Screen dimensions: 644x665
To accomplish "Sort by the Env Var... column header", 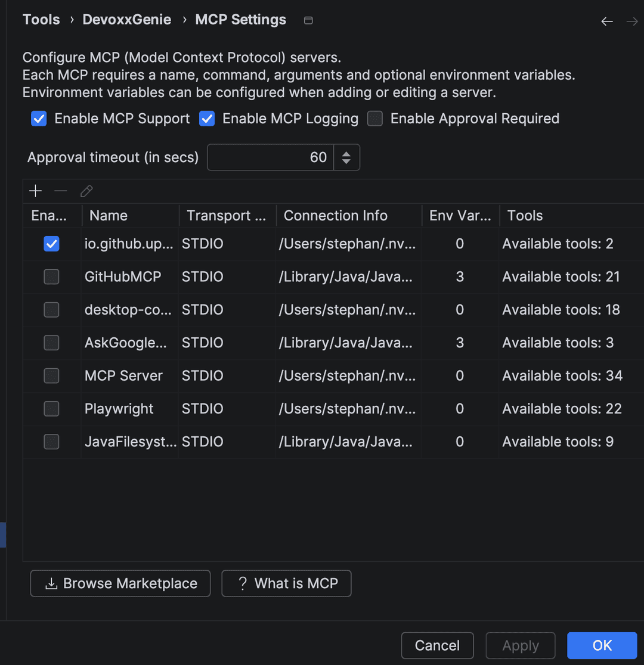I will tap(460, 216).
